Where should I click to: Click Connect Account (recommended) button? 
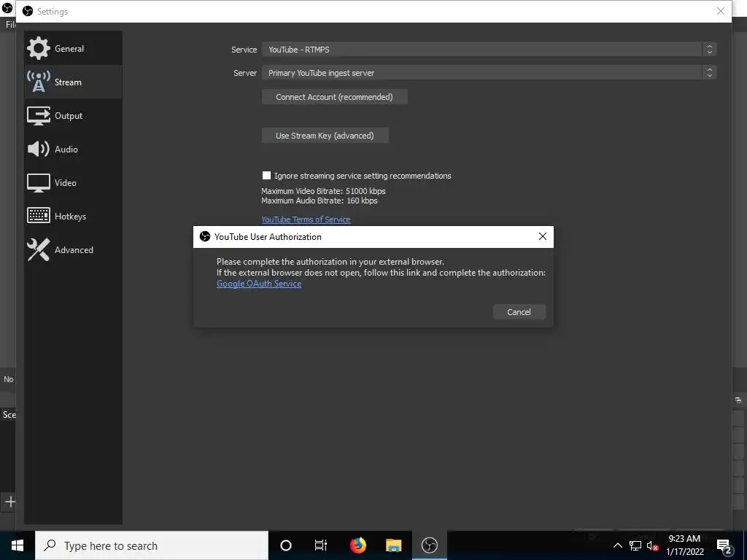point(334,97)
